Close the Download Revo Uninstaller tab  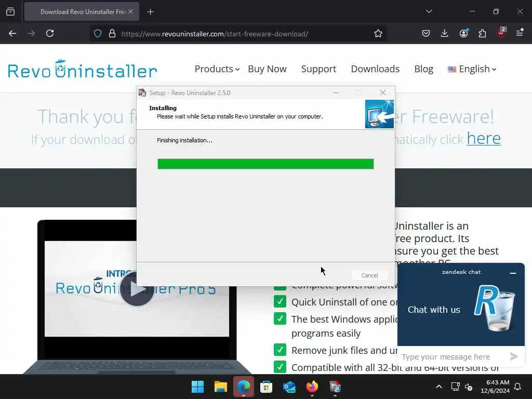[x=130, y=11]
